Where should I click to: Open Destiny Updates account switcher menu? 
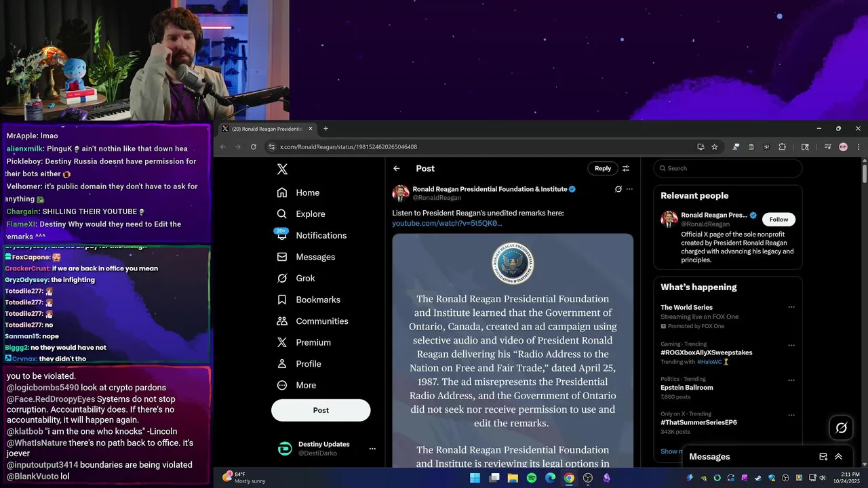(x=372, y=449)
